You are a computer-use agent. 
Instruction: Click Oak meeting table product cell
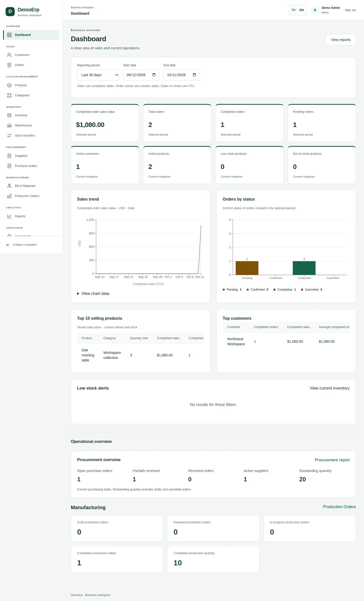[88, 355]
